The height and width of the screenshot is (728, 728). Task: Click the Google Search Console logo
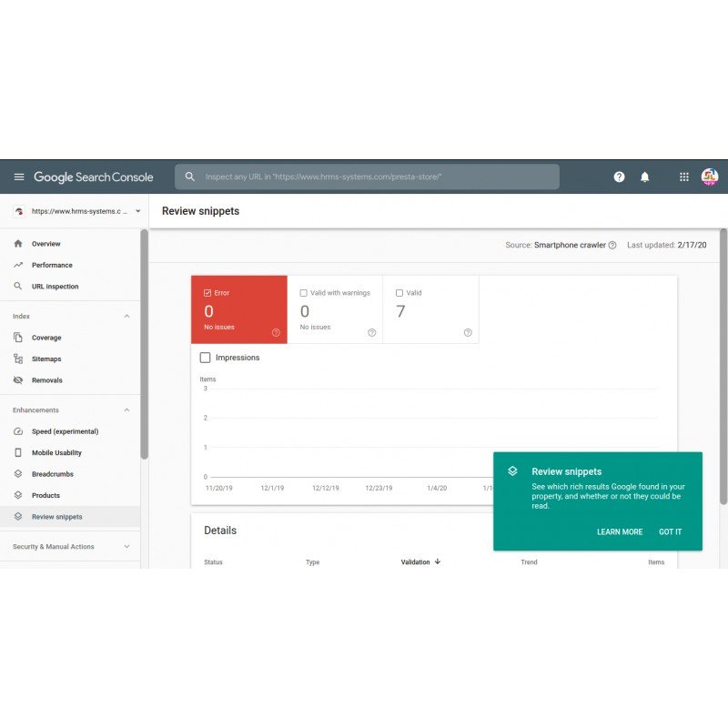point(94,177)
